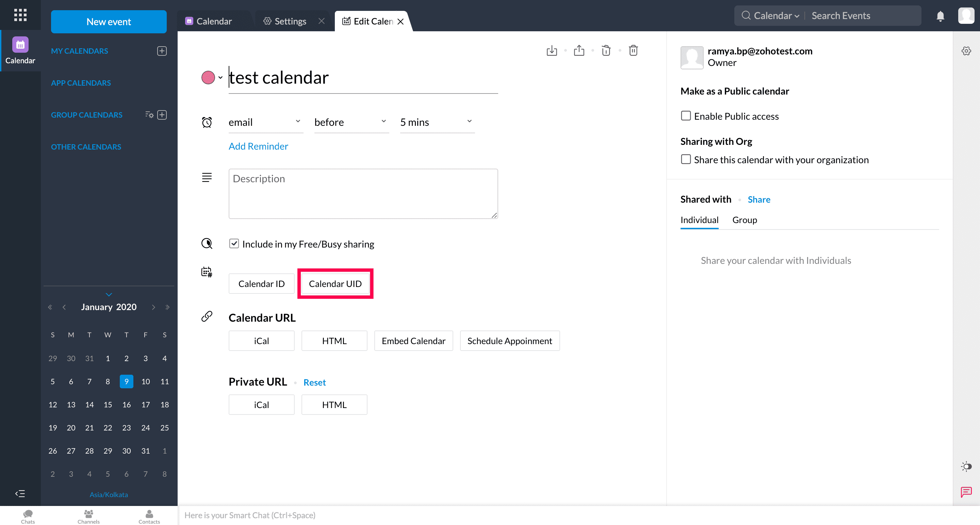Enable Public access checkbox
Image resolution: width=980 pixels, height=525 pixels.
[x=686, y=116]
